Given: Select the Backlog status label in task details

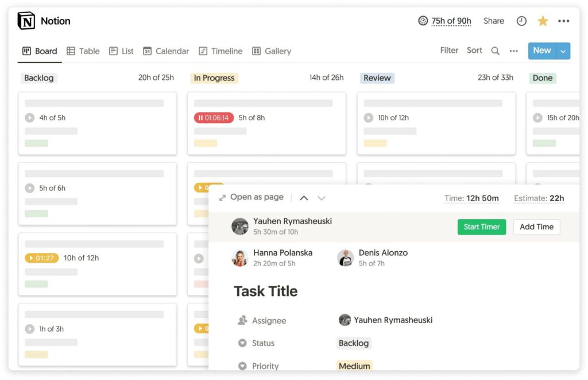Looking at the screenshot, I should point(353,343).
